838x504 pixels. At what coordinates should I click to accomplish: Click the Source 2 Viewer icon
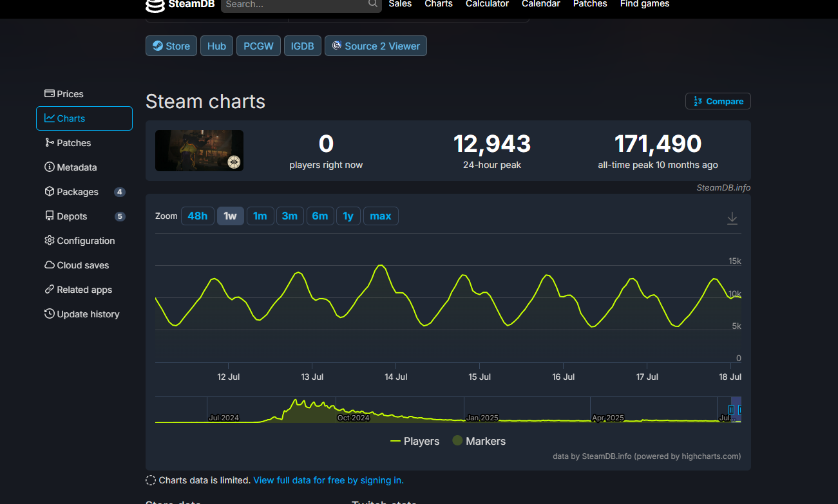[337, 46]
